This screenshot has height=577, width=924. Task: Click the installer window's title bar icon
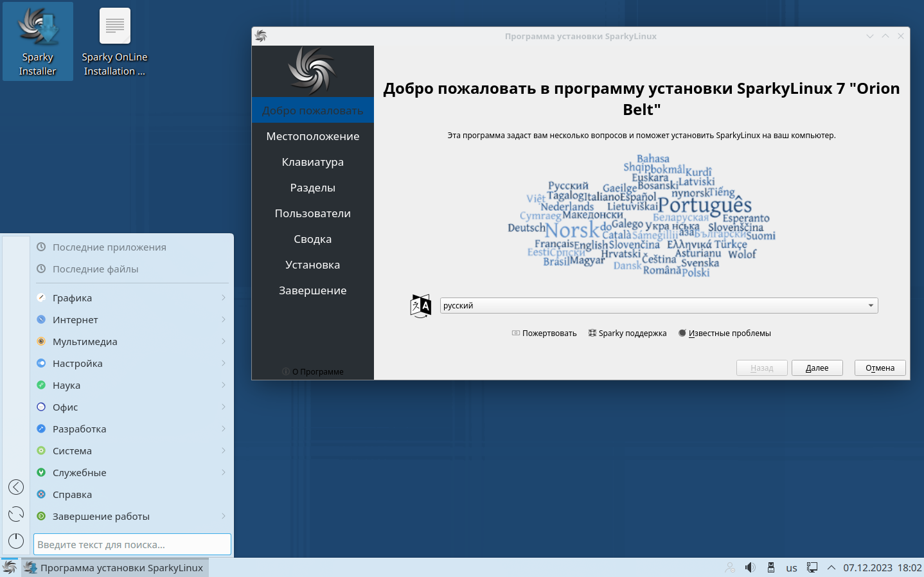261,36
